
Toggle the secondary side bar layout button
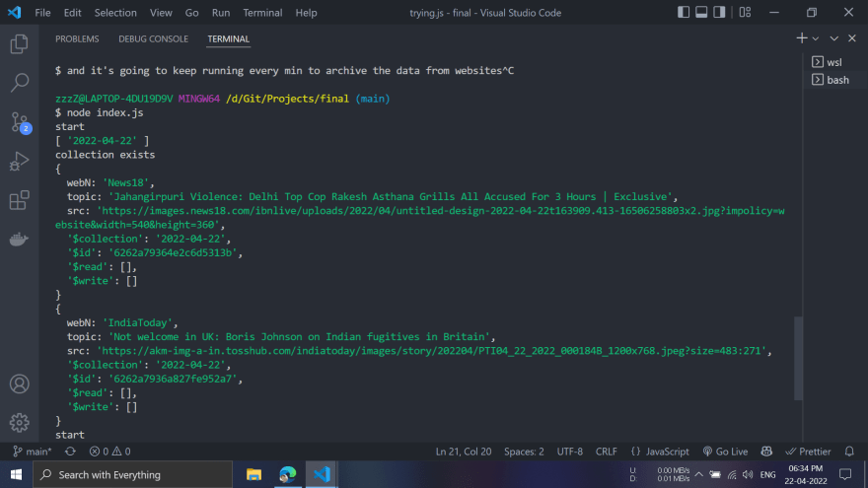click(719, 12)
